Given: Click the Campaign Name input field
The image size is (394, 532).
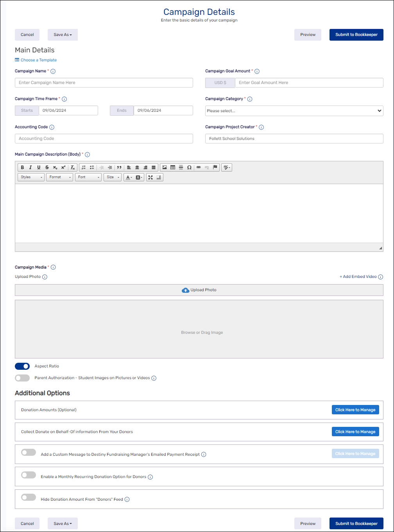Looking at the screenshot, I should [104, 82].
